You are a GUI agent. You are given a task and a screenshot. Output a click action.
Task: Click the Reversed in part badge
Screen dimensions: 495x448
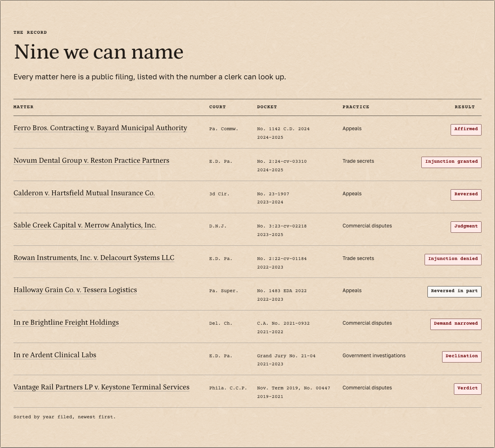pos(454,291)
